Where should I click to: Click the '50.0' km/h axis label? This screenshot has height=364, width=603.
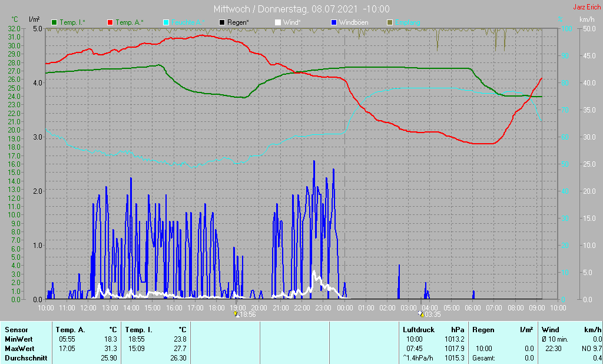tap(589, 28)
